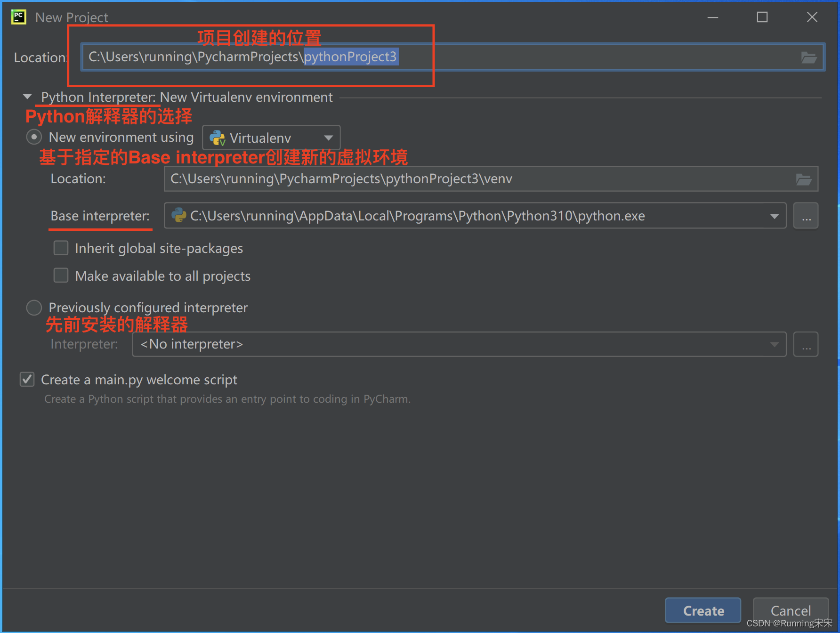The width and height of the screenshot is (840, 633).
Task: Click the PyCharm logo in title bar
Action: [19, 17]
